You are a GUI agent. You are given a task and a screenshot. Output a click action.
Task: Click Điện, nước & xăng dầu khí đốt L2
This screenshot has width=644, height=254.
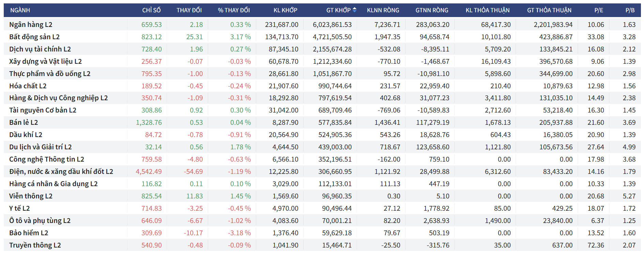tap(61, 171)
